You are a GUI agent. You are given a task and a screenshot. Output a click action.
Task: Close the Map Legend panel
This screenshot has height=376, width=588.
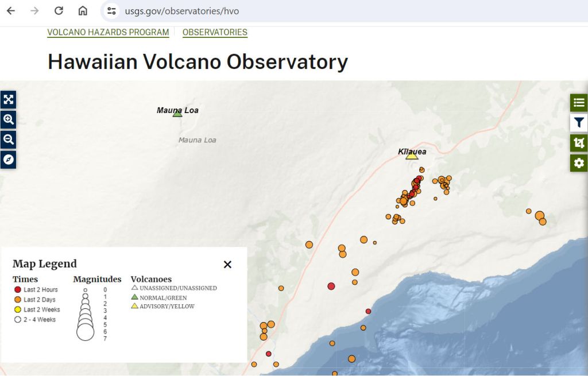pos(227,265)
